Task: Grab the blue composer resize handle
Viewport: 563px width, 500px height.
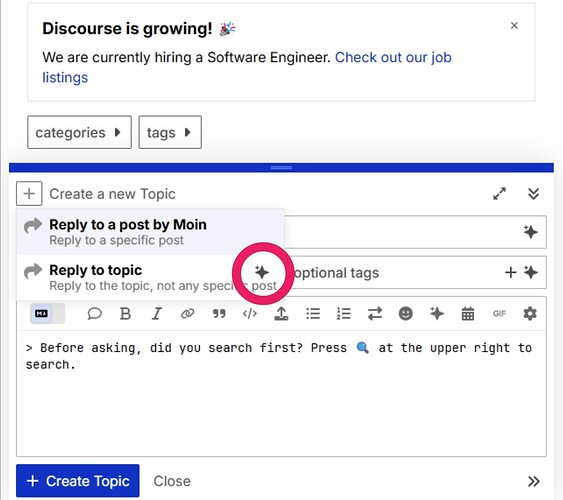Action: (x=282, y=167)
